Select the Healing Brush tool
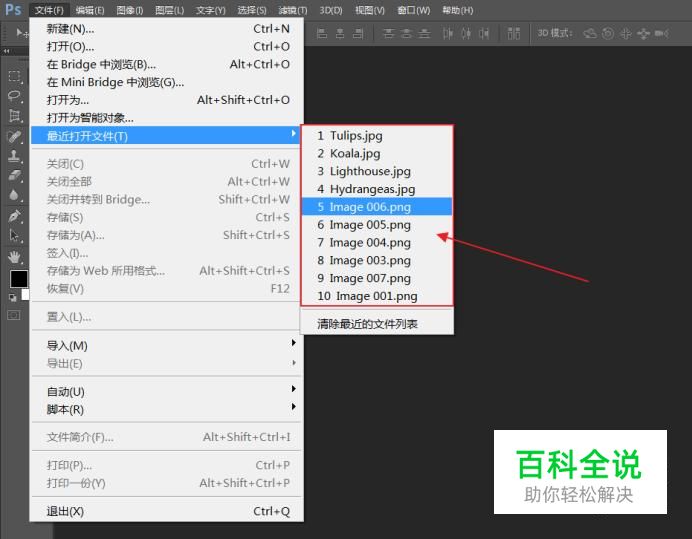This screenshot has height=539, width=692. (14, 136)
